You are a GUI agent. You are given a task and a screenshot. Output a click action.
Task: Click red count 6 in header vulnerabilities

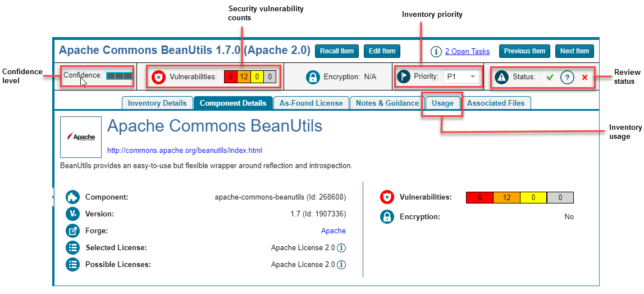(231, 76)
